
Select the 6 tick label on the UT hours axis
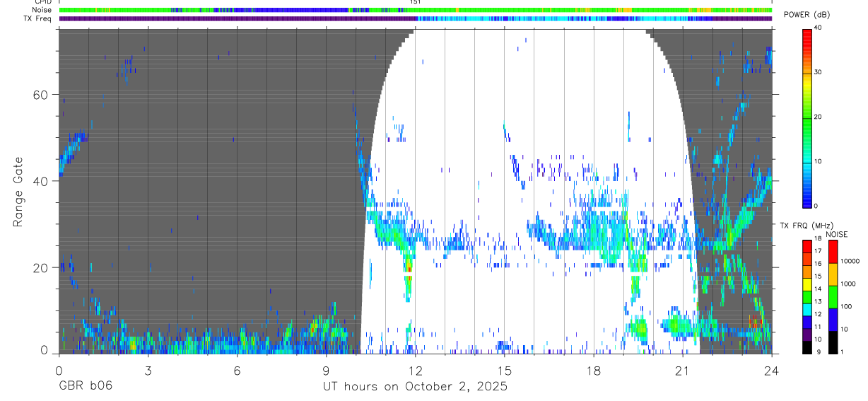237,370
